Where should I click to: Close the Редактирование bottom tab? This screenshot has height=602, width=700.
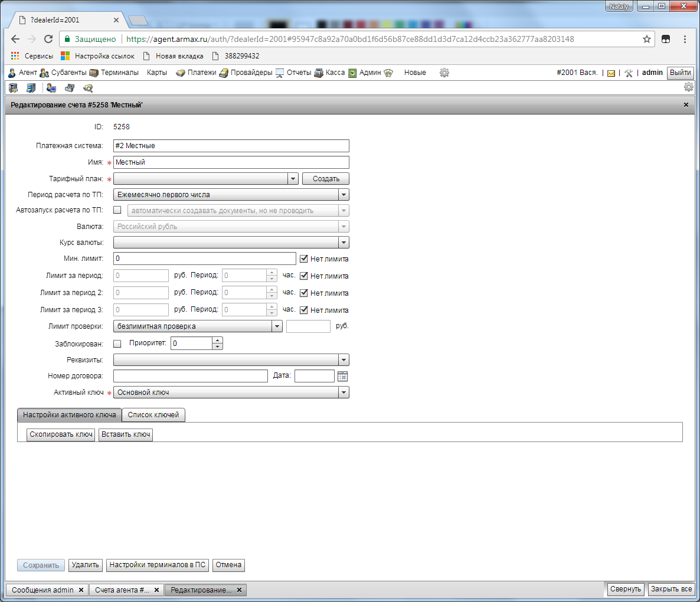[239, 590]
